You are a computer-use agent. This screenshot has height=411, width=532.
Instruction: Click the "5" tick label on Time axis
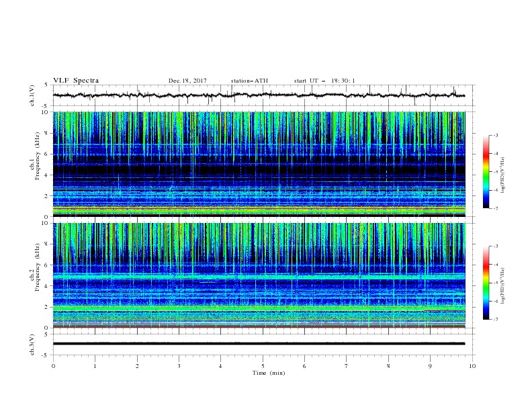263,366
